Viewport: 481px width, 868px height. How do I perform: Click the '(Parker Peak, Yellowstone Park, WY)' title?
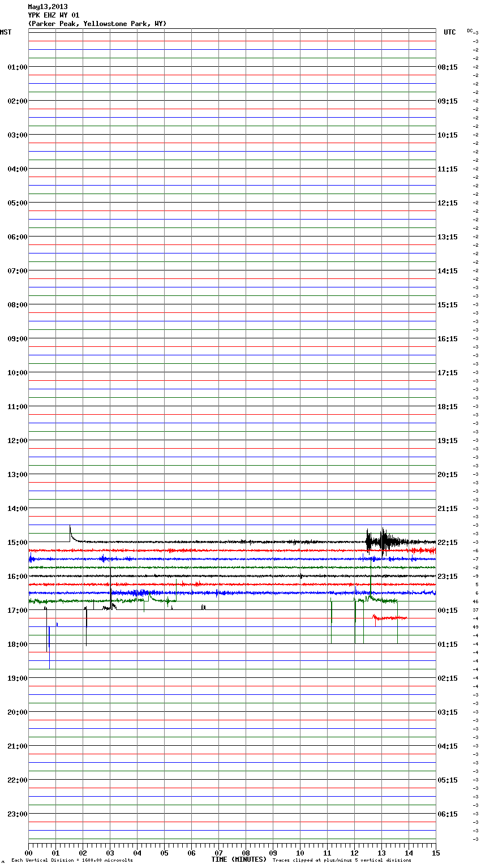click(x=97, y=24)
